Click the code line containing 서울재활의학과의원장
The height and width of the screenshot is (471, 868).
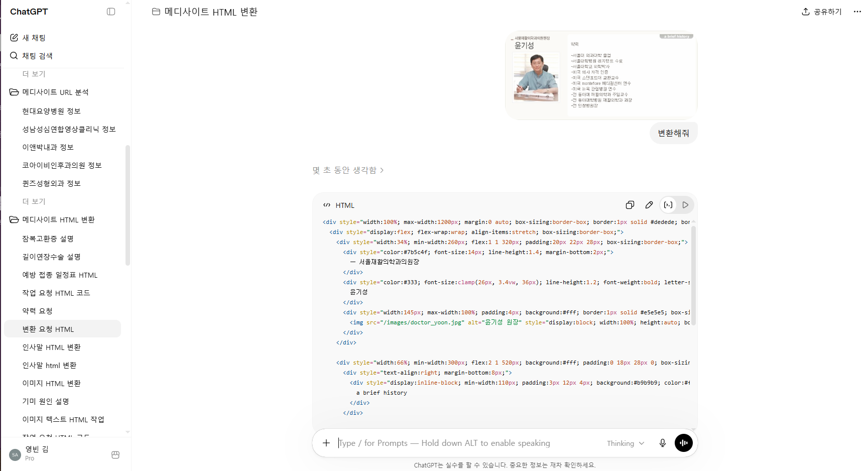[385, 262]
